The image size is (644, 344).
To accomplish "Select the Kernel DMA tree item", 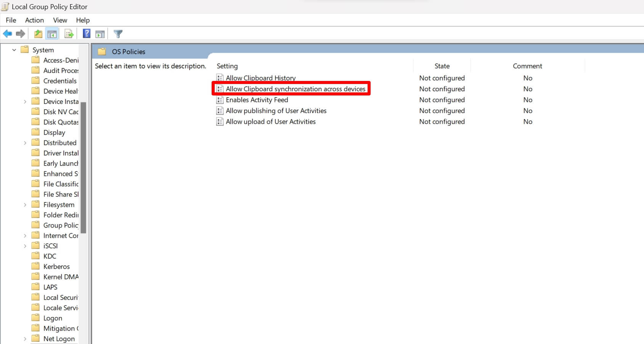I will [x=61, y=276].
